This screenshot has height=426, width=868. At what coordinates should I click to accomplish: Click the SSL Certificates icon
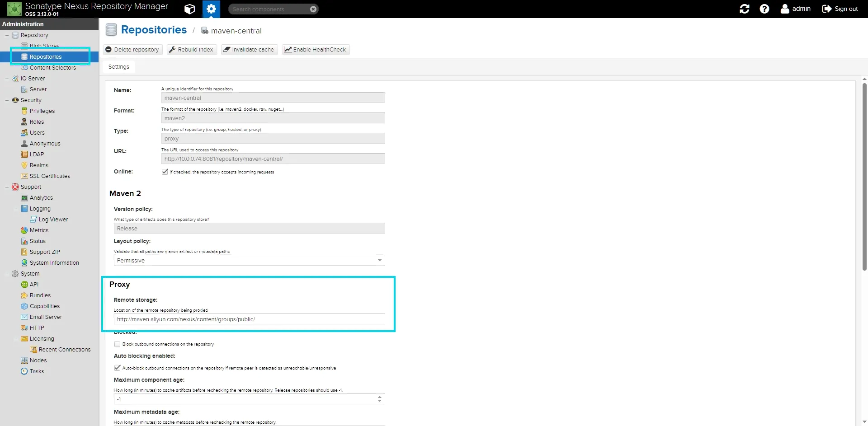[x=24, y=176]
